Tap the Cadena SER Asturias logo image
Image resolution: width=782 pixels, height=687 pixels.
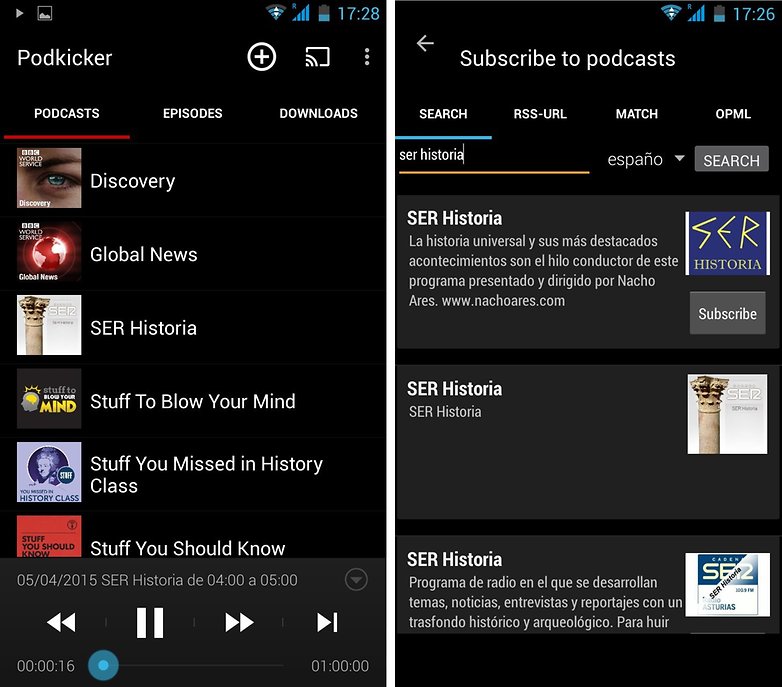pyautogui.click(x=728, y=584)
